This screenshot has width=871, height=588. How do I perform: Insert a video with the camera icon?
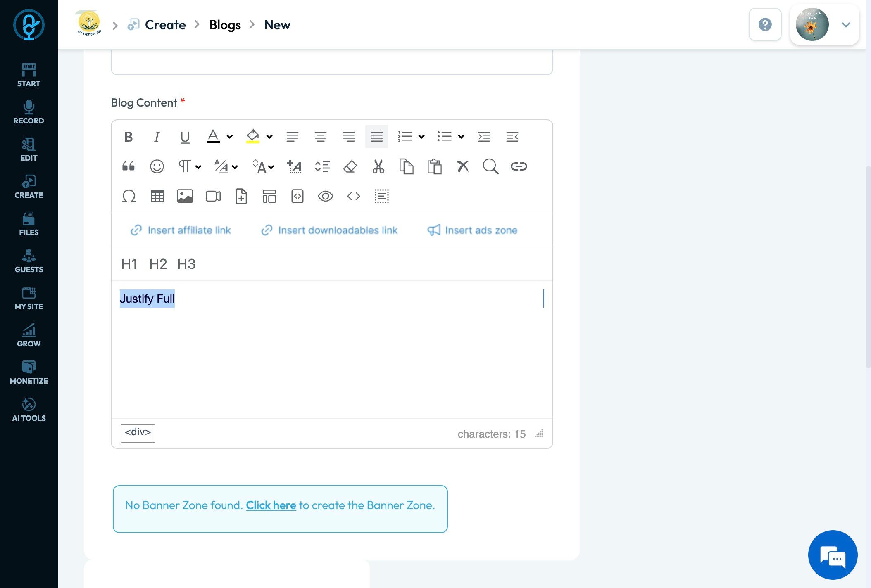tap(213, 196)
